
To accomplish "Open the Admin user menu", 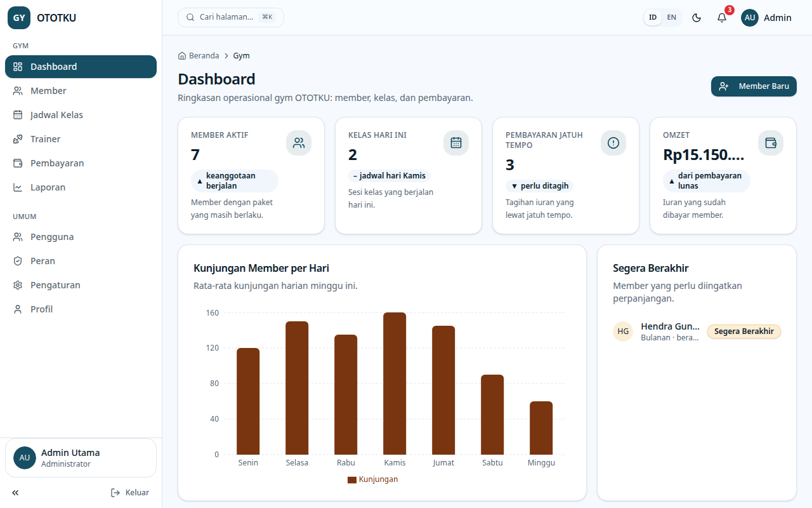I will (766, 18).
